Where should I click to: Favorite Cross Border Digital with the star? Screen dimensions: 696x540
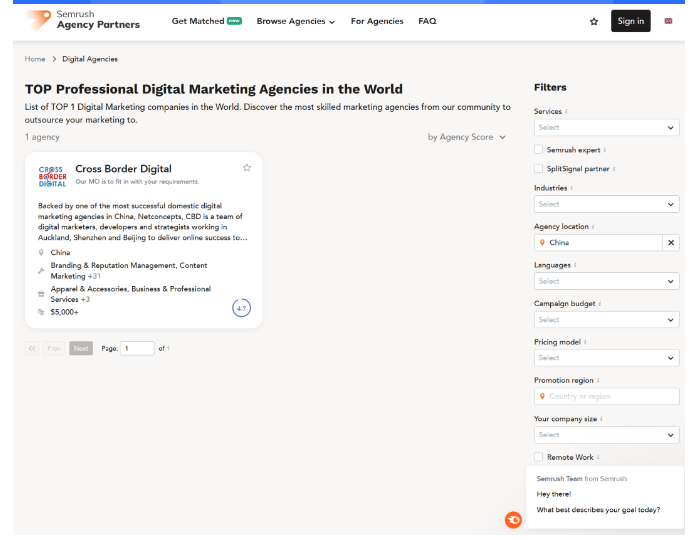coord(247,168)
